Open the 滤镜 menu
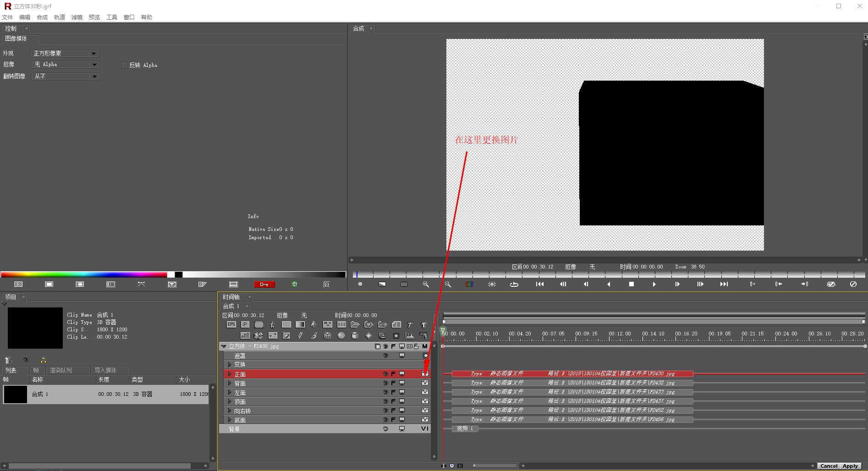Image resolution: width=868 pixels, height=471 pixels. tap(77, 17)
